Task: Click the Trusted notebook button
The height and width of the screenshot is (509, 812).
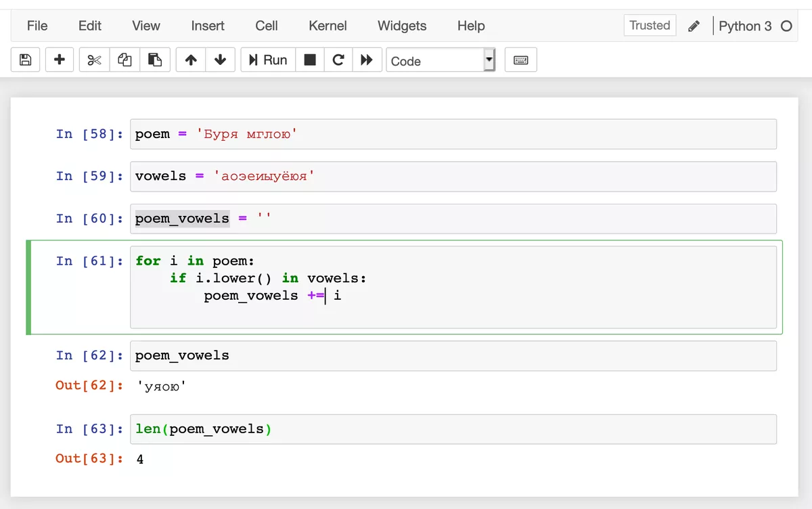Action: tap(650, 26)
